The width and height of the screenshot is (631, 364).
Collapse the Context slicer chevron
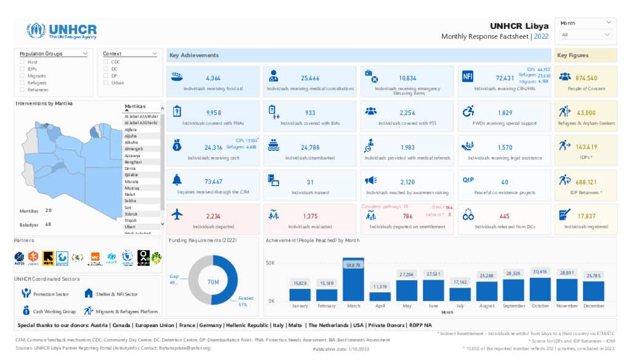click(155, 54)
